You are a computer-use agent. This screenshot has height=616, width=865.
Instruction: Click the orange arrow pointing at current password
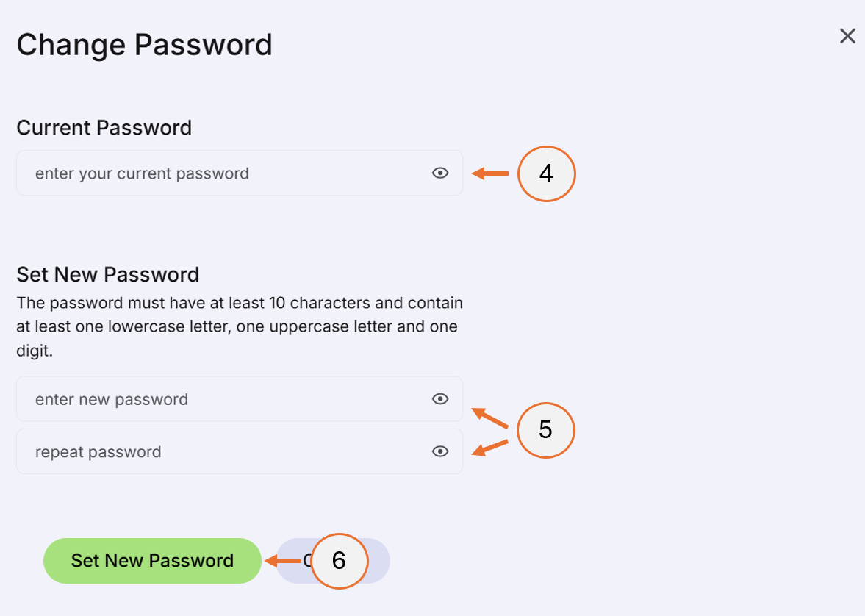click(x=489, y=173)
